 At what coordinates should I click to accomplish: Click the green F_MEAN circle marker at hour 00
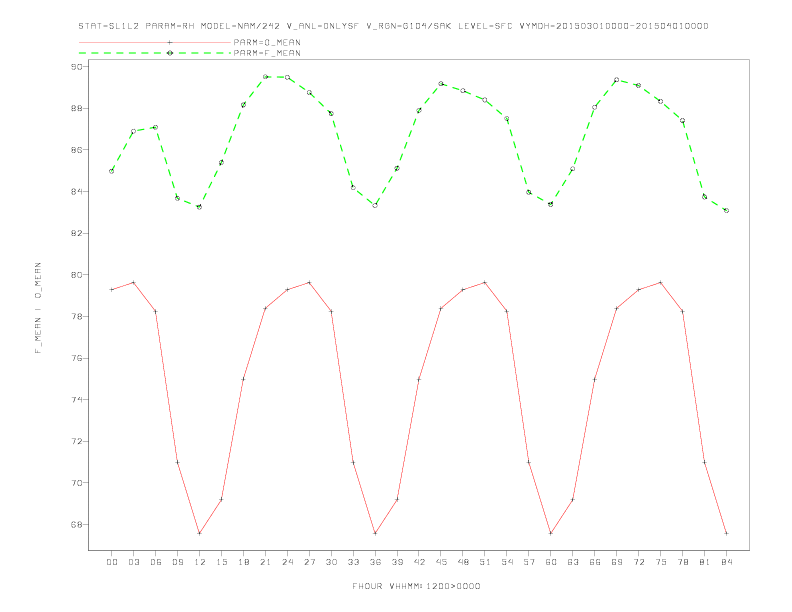pyautogui.click(x=112, y=171)
